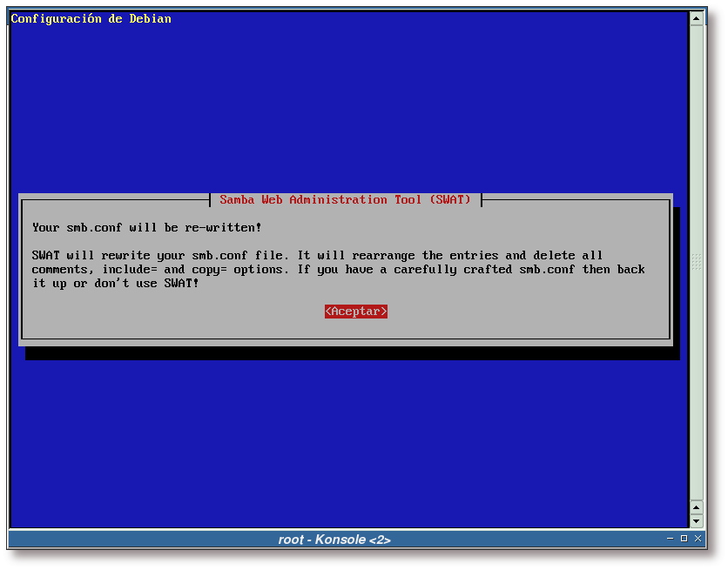Click the 'Samba Web Administration Tool (SWAT)' title
Screen dimensions: 728x570
click(x=346, y=200)
